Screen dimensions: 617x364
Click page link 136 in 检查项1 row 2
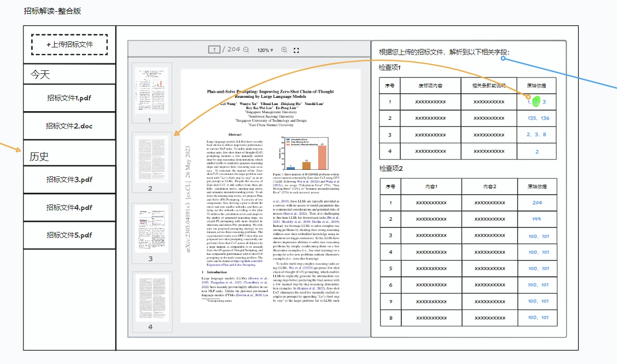pos(545,118)
